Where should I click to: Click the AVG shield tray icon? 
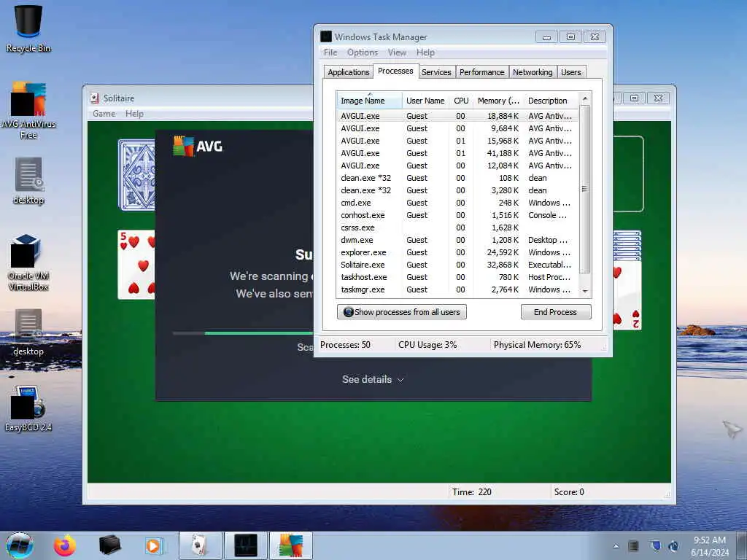[x=656, y=545]
